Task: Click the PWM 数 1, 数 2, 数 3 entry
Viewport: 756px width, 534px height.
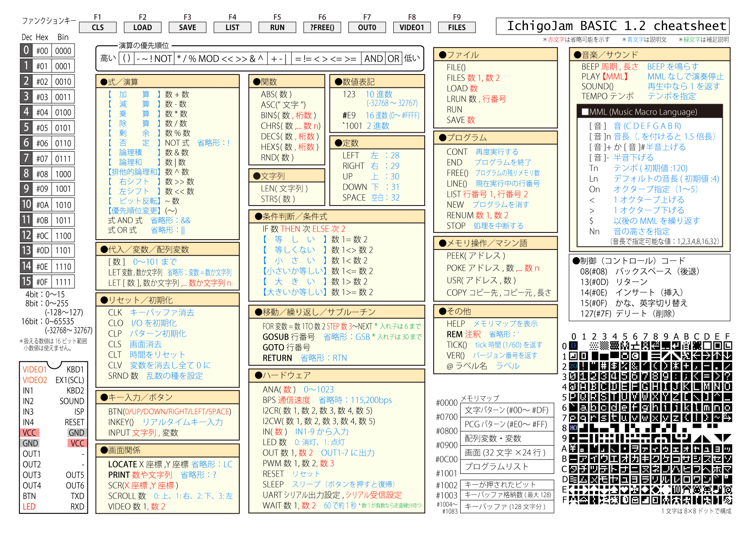Action: pyautogui.click(x=299, y=464)
